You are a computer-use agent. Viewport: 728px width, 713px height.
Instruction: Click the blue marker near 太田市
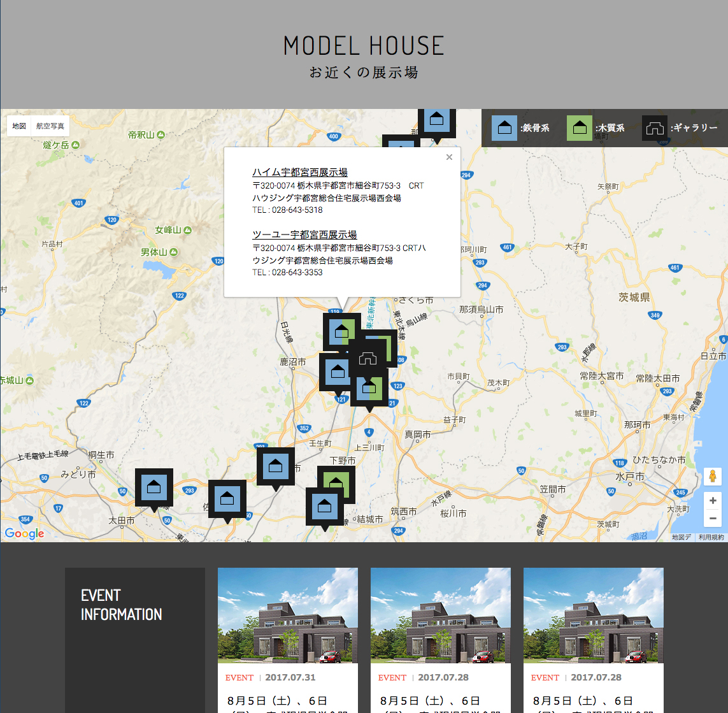153,487
